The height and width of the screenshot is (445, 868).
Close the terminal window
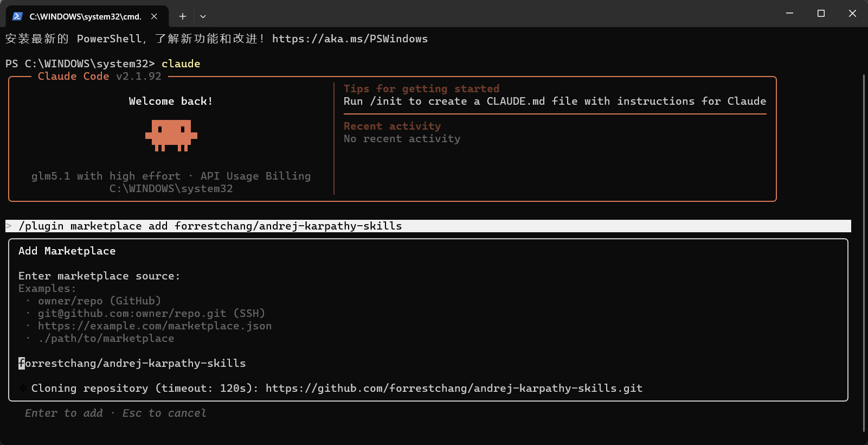point(852,13)
